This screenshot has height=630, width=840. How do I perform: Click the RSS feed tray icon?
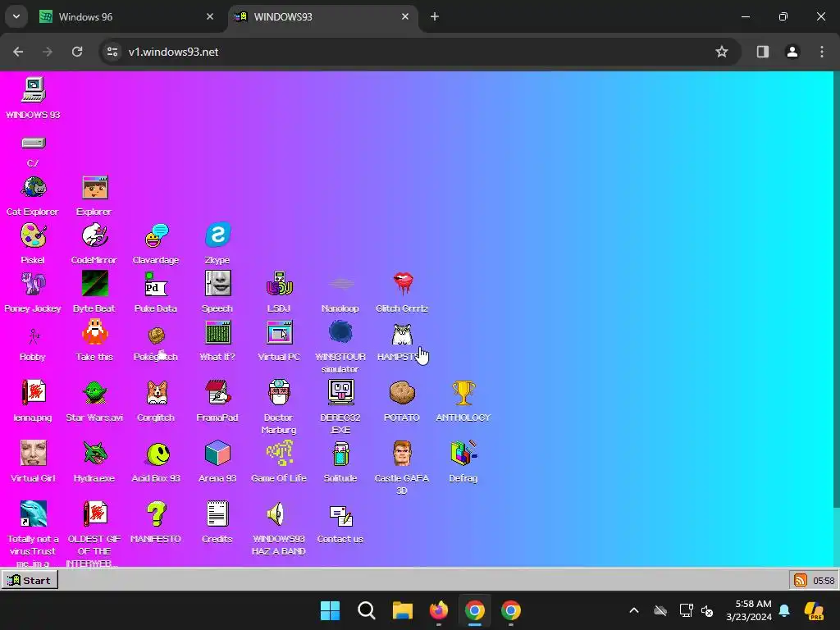801,580
